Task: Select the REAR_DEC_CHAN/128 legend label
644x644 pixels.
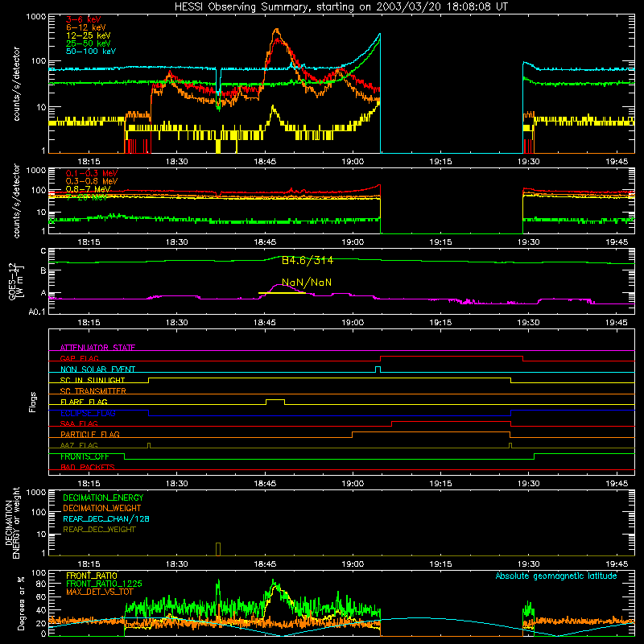Action: pos(106,518)
